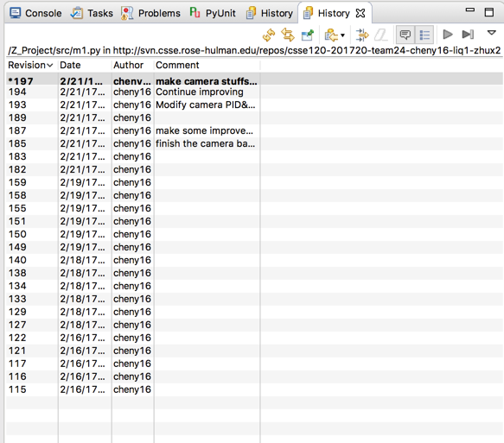The image size is (504, 443).
Task: Click the Collapse All arrows icon
Action: coord(362,35)
